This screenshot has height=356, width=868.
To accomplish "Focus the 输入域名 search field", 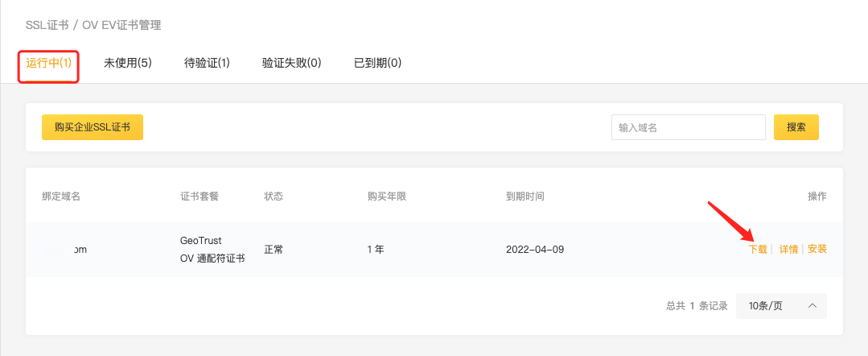I will coord(688,127).
